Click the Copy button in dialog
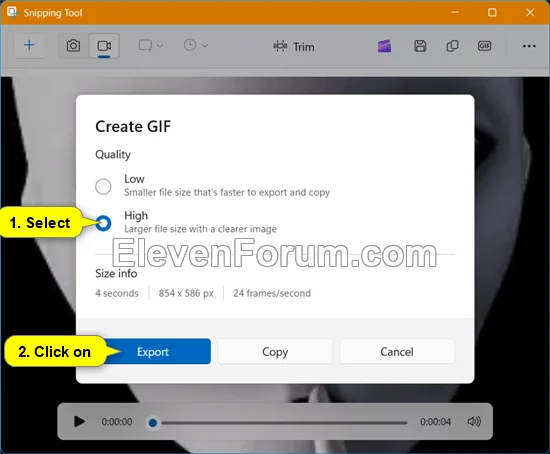 275,352
